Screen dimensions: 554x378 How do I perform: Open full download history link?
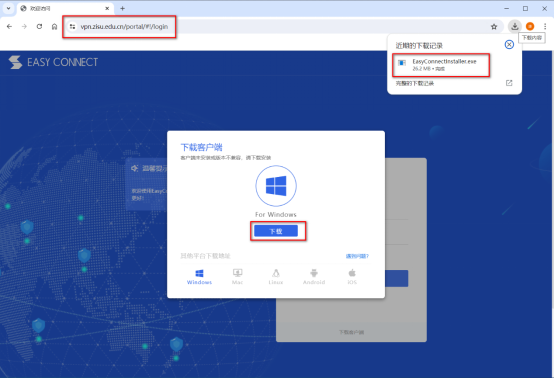[x=415, y=83]
